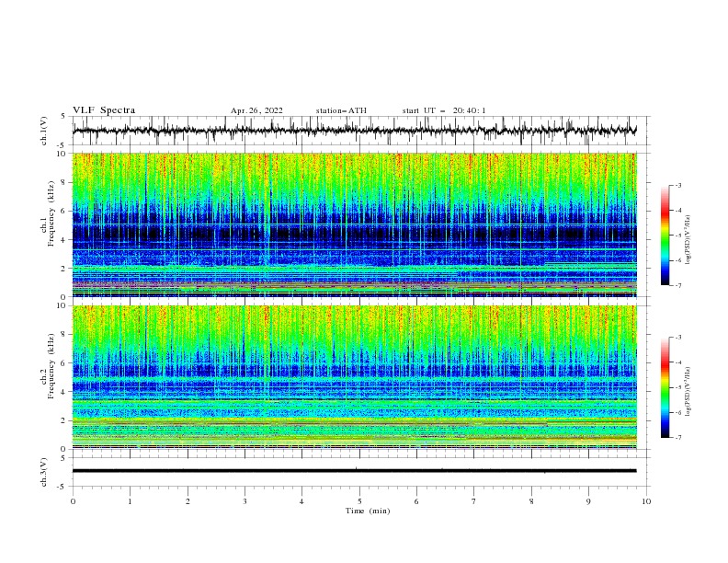Select the ch.1 spectrogram color scale bar
Image resolution: width=728 pixels, height=563 pixels.
click(x=665, y=236)
